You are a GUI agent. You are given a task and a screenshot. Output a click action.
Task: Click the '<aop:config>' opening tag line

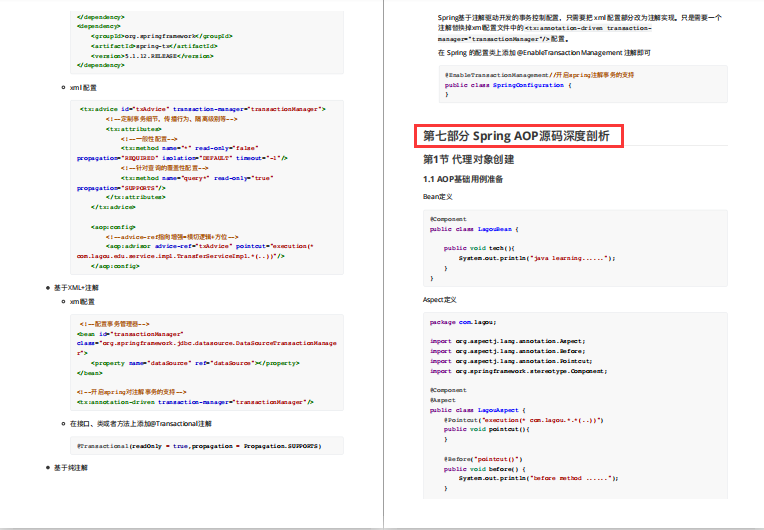(113, 227)
